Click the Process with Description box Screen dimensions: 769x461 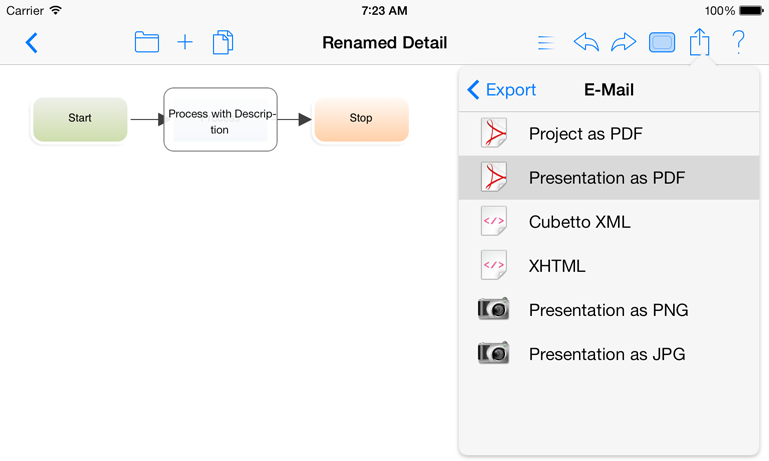tap(220, 120)
